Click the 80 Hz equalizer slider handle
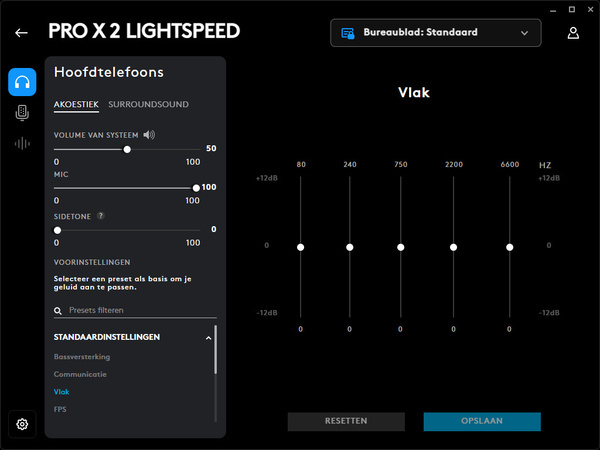The image size is (600, 450). tap(300, 247)
